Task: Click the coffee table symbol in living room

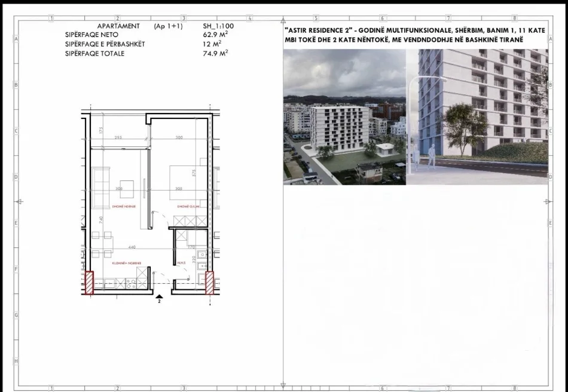Action: click(127, 189)
